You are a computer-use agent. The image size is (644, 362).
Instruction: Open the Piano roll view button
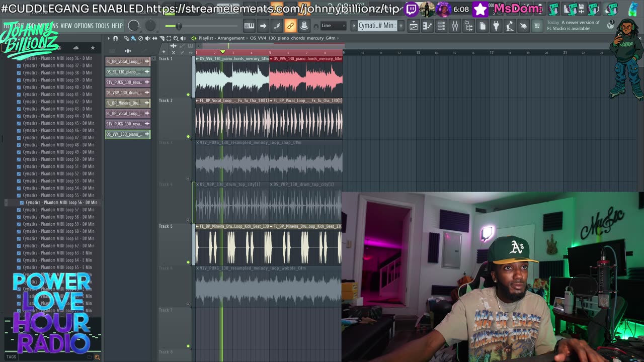coord(427,26)
